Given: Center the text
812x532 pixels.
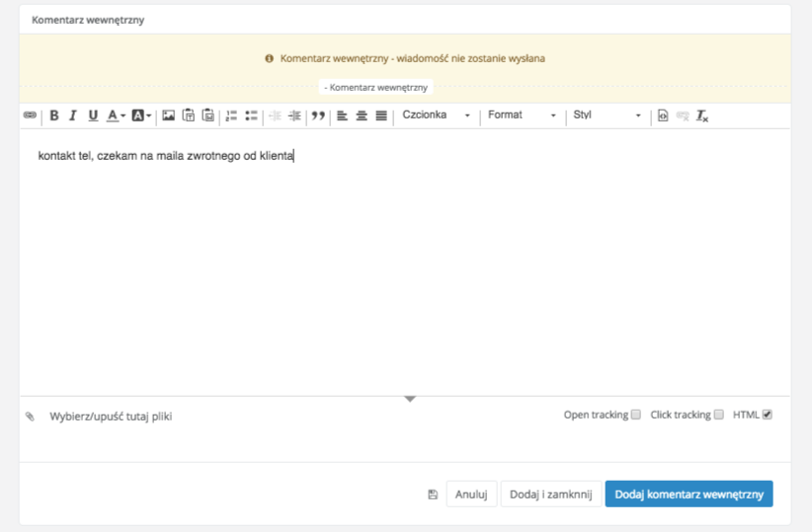Looking at the screenshot, I should coord(362,115).
